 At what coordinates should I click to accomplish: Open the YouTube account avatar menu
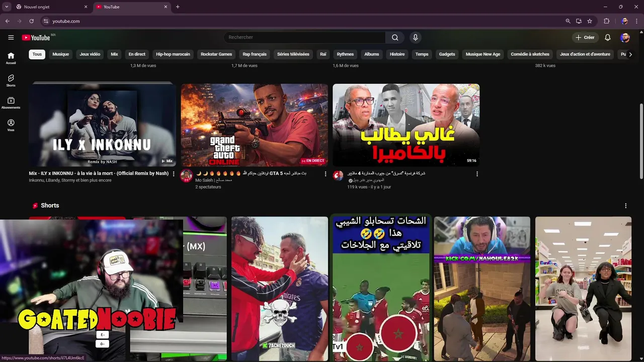tap(625, 37)
